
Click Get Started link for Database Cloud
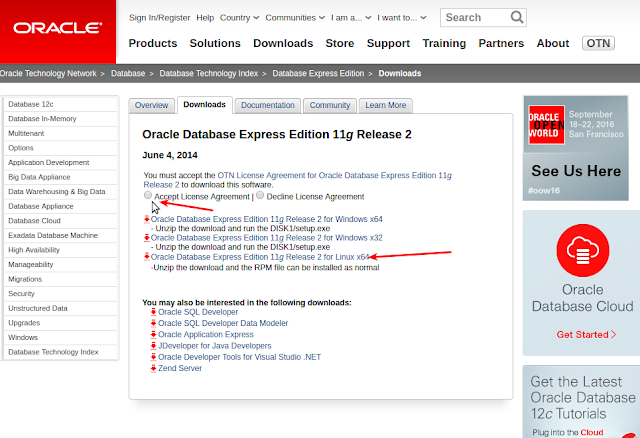(x=586, y=335)
